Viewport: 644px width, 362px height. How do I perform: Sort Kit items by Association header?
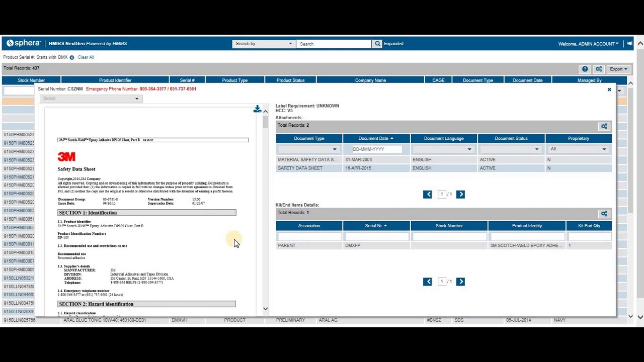309,226
